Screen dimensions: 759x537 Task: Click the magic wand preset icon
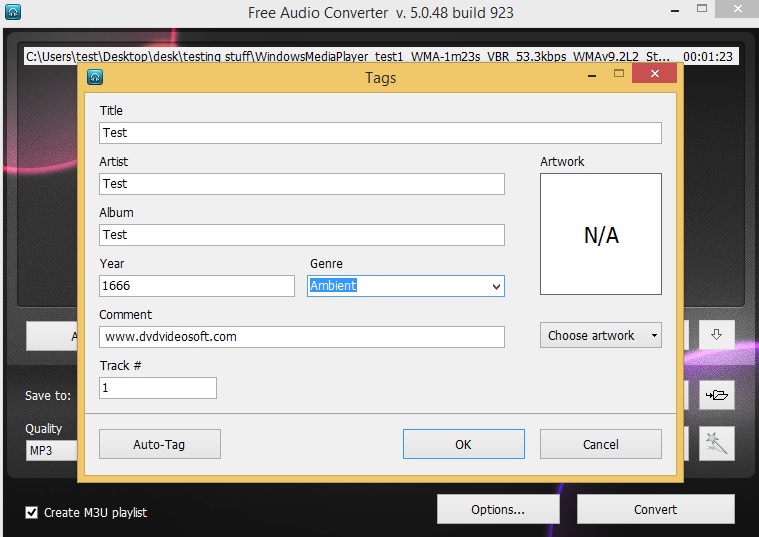(x=716, y=443)
